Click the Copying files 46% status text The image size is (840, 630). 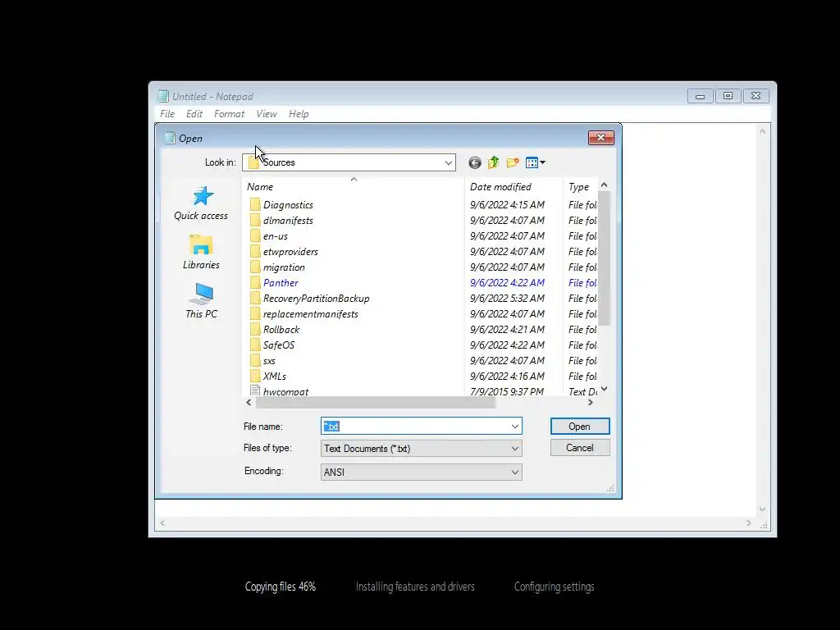[281, 587]
